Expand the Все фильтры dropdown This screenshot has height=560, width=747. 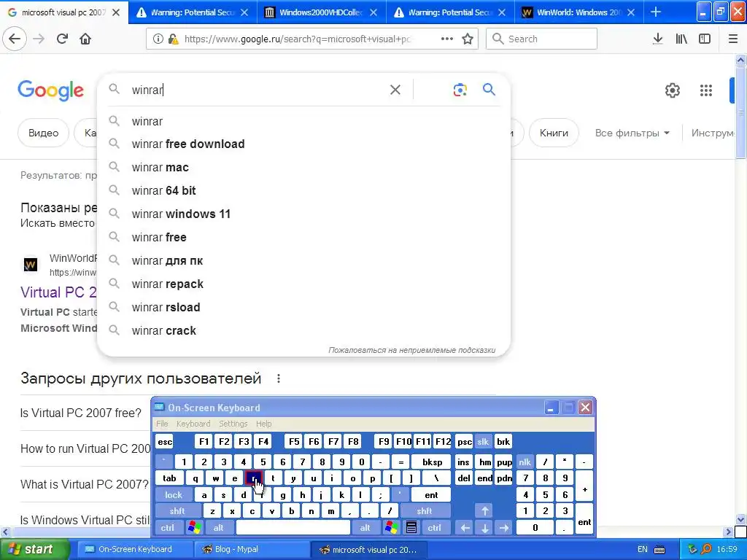632,133
